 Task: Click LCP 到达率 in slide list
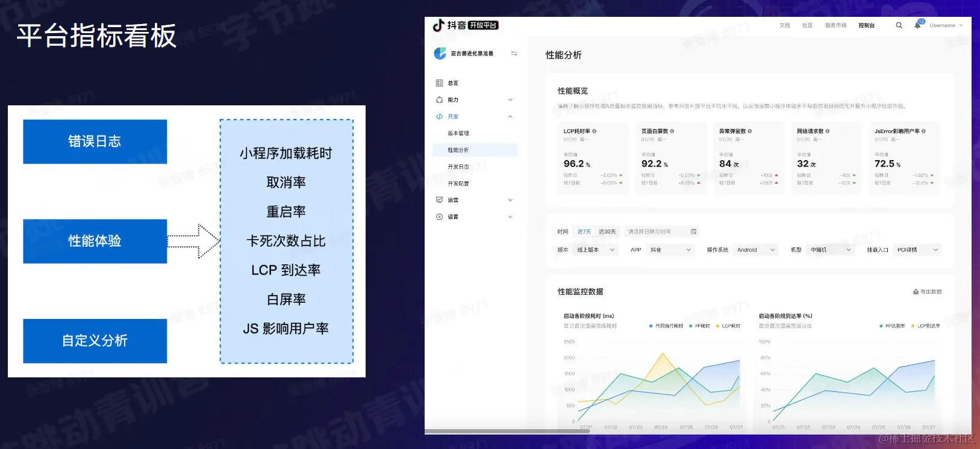click(x=286, y=270)
